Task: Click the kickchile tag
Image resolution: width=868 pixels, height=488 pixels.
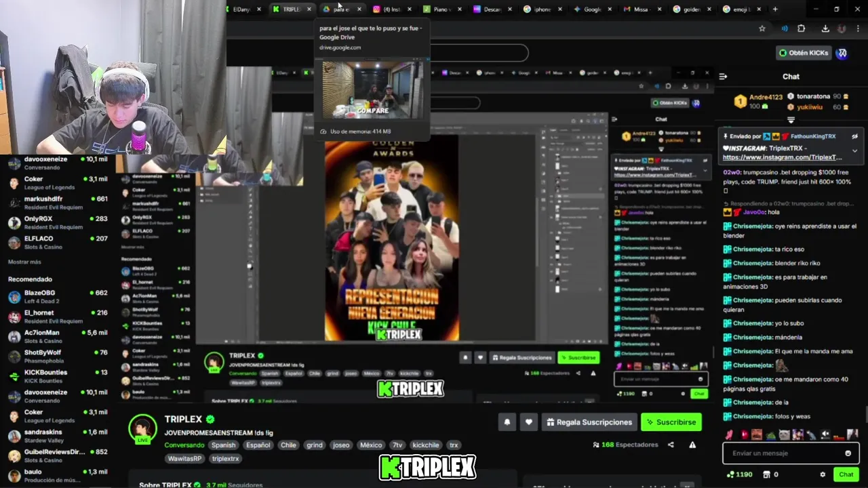Action: pos(426,445)
